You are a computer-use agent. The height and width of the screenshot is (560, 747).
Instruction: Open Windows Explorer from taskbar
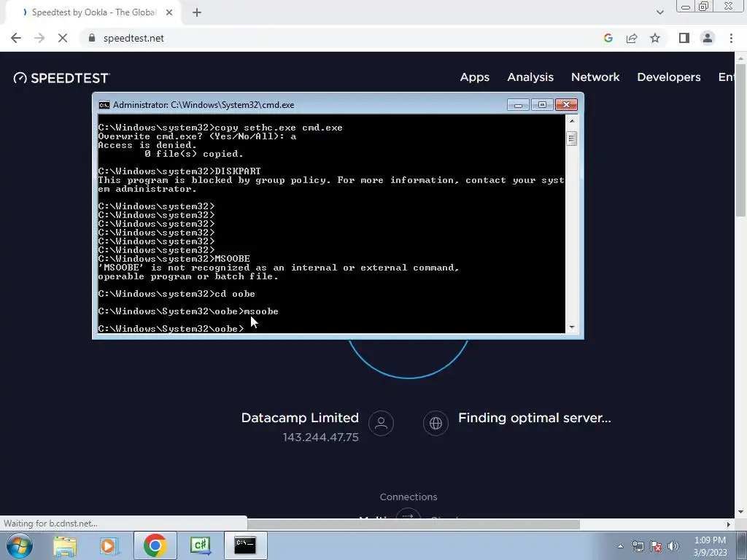point(65,545)
